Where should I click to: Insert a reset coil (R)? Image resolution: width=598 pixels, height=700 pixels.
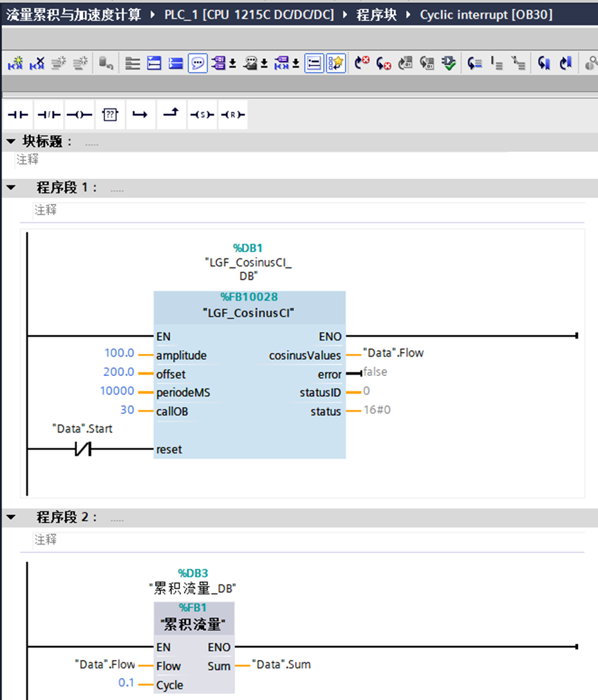click(x=233, y=115)
